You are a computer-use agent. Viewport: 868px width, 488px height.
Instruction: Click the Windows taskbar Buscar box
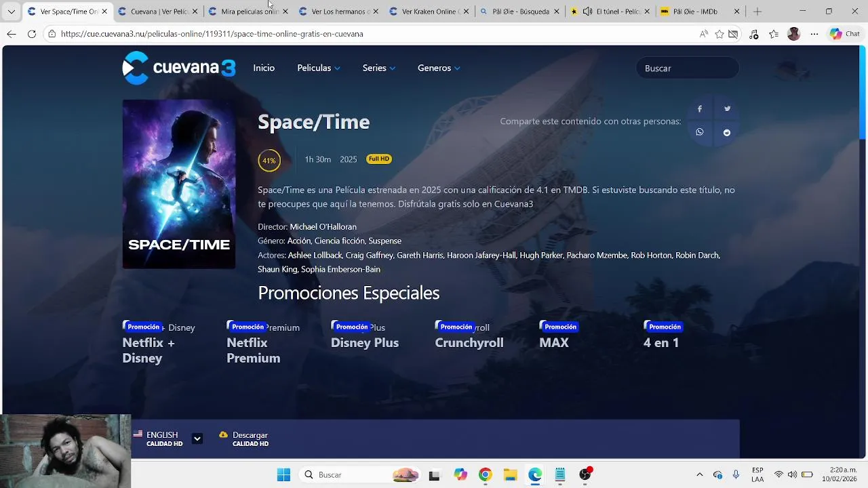pos(359,474)
